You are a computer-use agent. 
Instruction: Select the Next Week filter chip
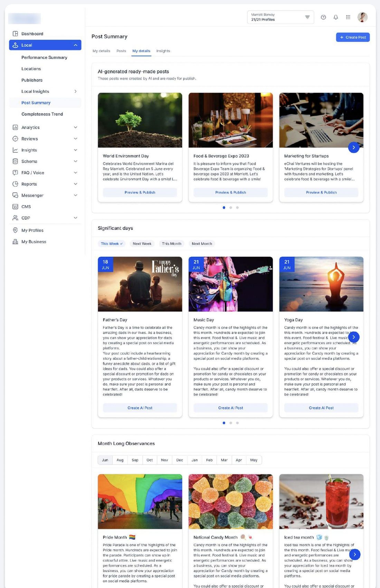[x=142, y=244]
